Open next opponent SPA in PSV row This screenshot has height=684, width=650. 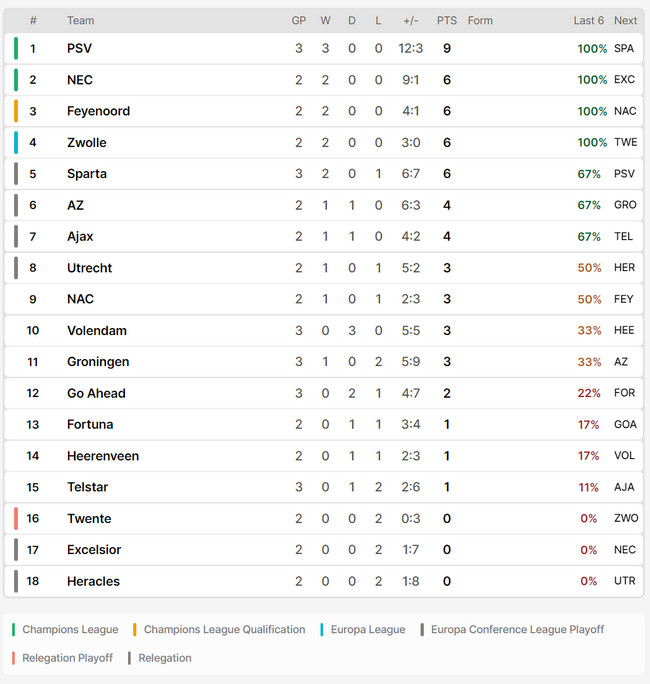[x=624, y=48]
